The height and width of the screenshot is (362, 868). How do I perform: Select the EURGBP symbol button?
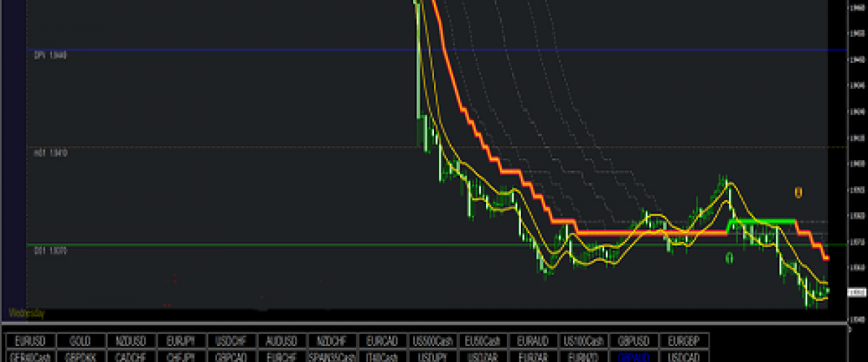coord(684,340)
